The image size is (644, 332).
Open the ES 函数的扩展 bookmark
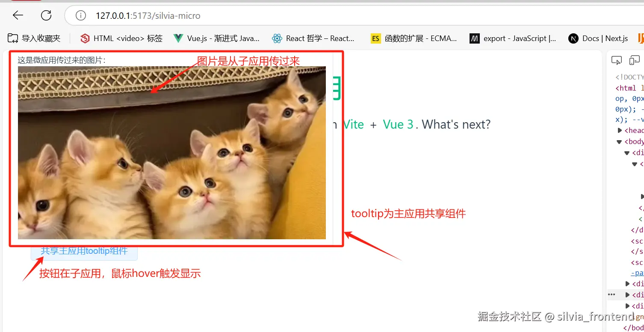414,38
